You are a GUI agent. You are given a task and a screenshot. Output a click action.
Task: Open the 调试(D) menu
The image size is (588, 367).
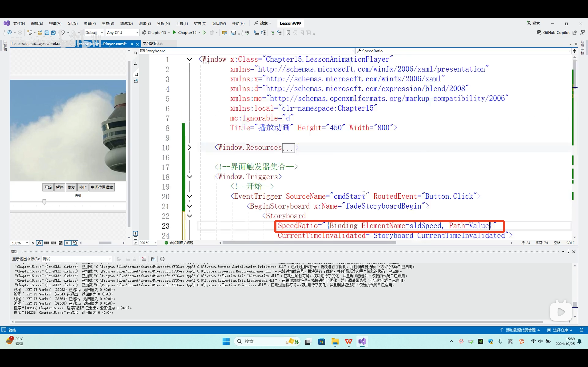[126, 23]
